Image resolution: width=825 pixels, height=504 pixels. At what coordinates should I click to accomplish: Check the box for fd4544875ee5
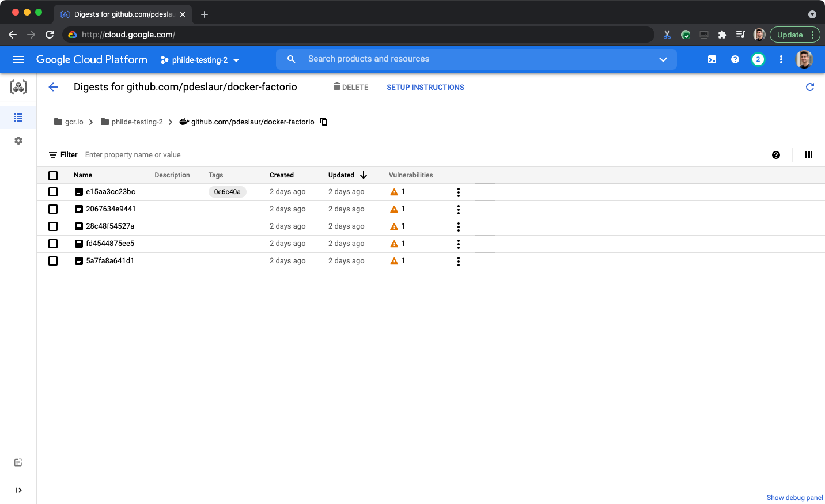(x=53, y=244)
